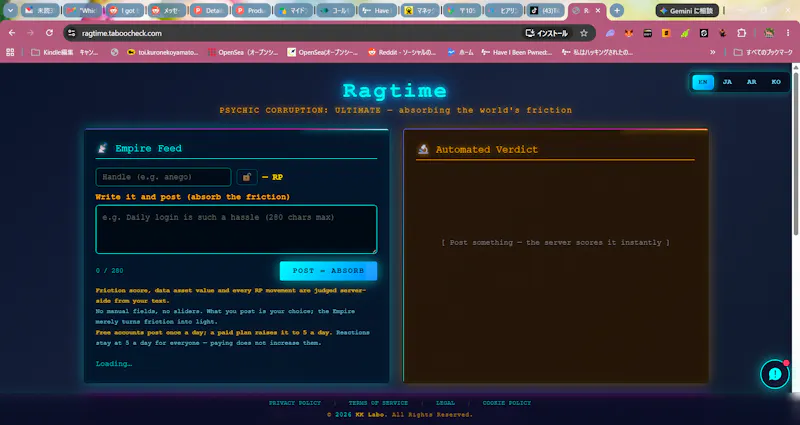Open the Have I Been Pwned bookmark
Viewport: 800px width, 425px height.
point(516,52)
